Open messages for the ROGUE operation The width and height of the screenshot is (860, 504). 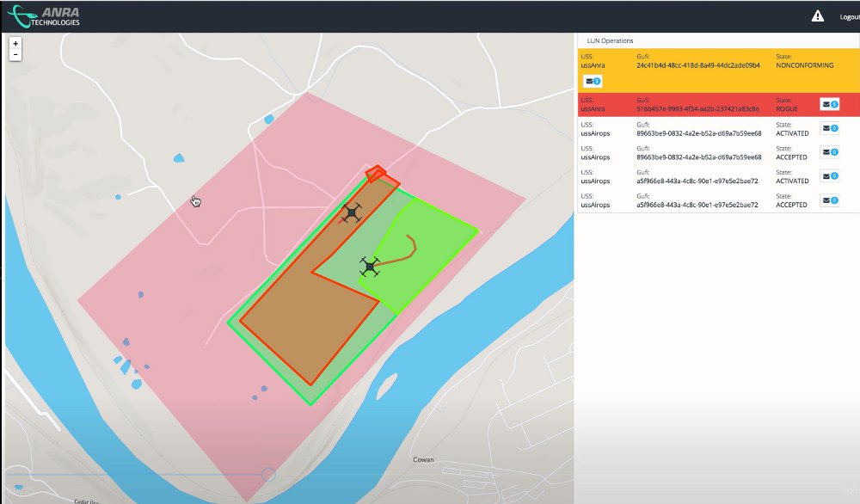coord(830,104)
